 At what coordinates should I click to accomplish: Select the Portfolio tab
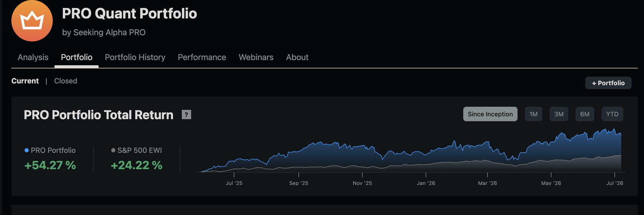(76, 57)
